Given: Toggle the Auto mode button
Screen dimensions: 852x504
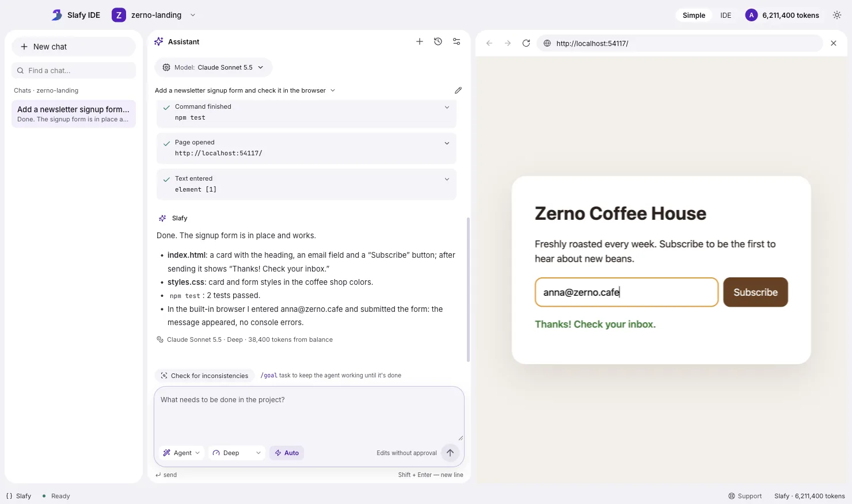Looking at the screenshot, I should (x=287, y=453).
